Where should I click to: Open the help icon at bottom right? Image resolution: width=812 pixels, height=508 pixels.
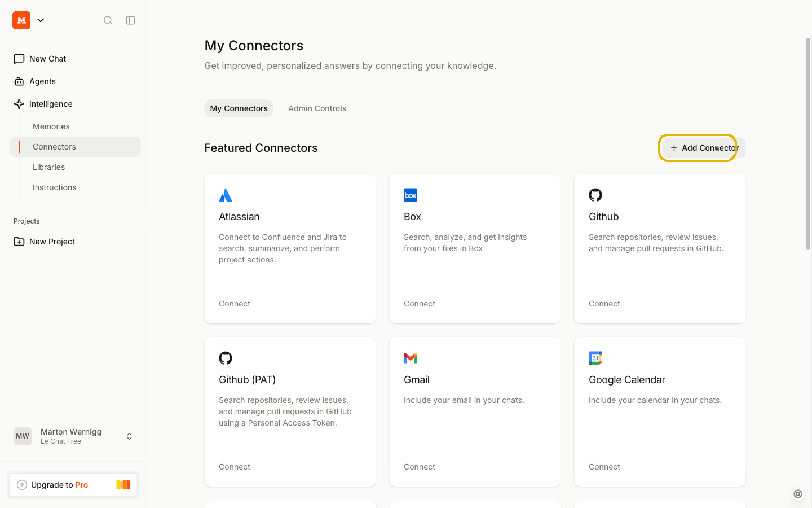[797, 494]
